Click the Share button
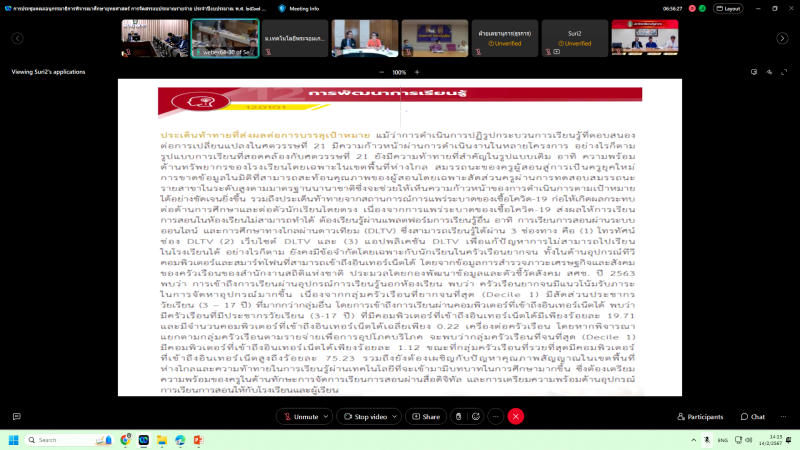 [425, 416]
